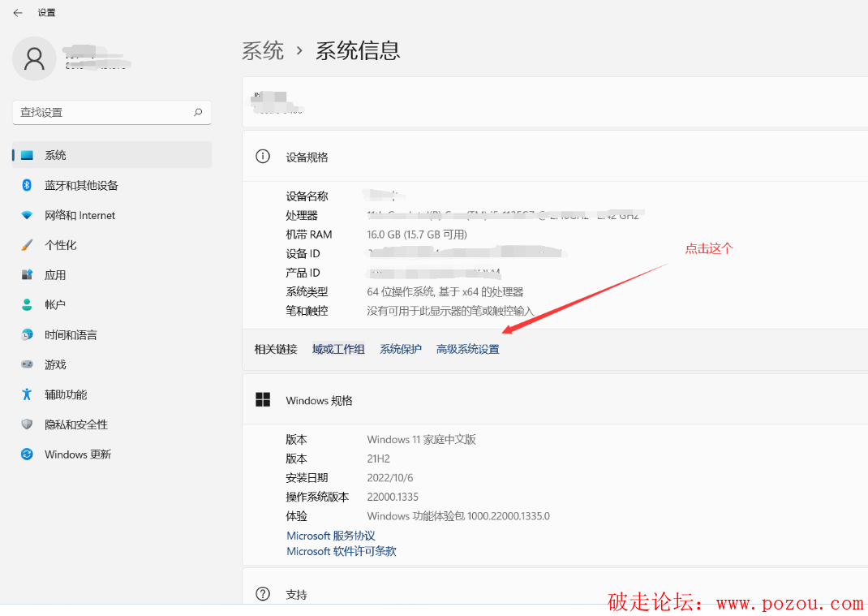Image resolution: width=868 pixels, height=616 pixels.
Task: Select the Windows 功能体验包 experience value
Action: pyautogui.click(x=458, y=515)
